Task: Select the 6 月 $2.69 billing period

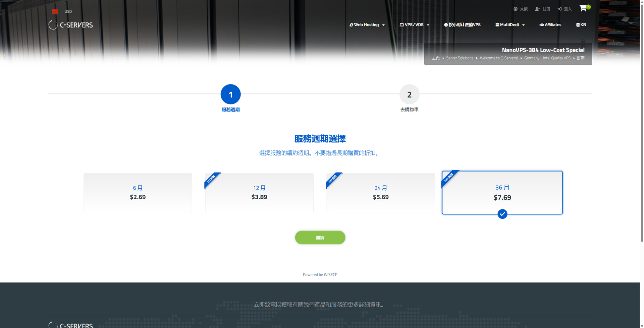Action: point(138,192)
